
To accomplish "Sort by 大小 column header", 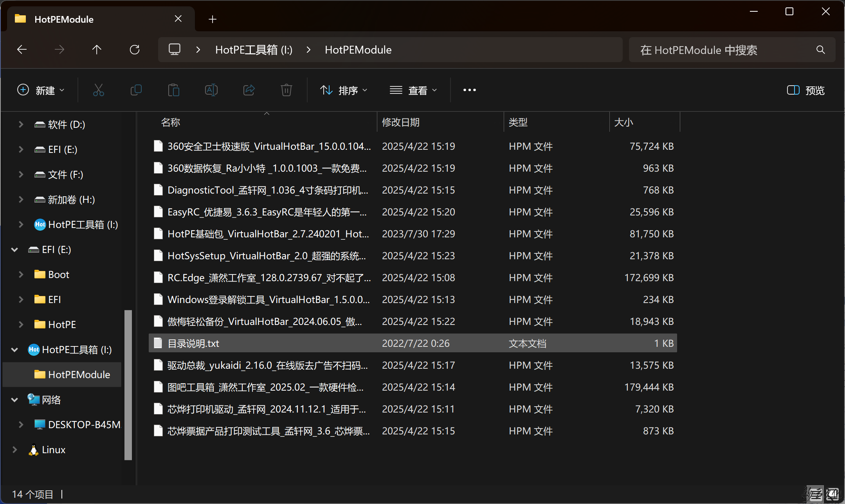I will pyautogui.click(x=645, y=122).
